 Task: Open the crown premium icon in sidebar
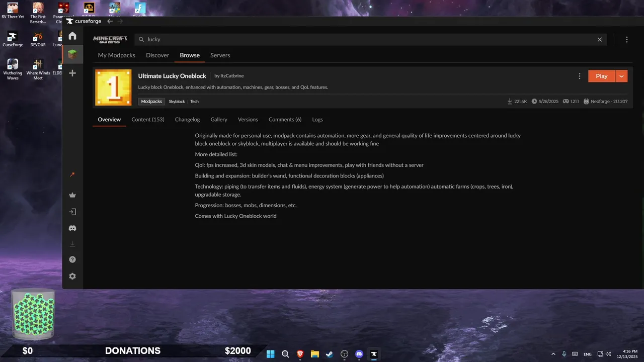tap(72, 195)
